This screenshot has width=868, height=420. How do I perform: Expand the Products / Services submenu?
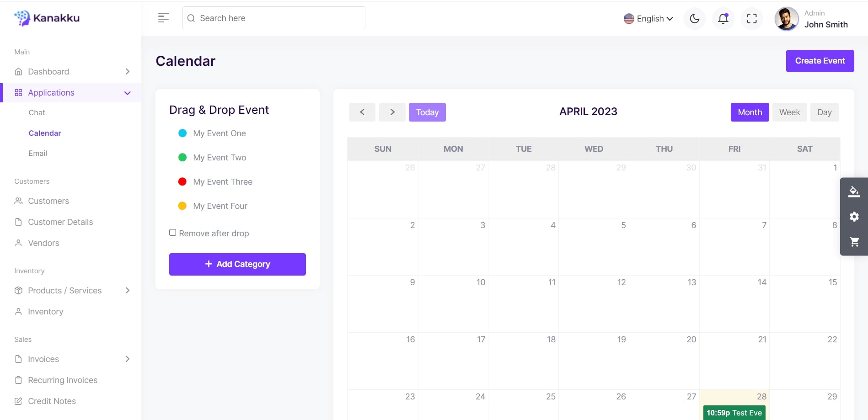click(x=128, y=291)
